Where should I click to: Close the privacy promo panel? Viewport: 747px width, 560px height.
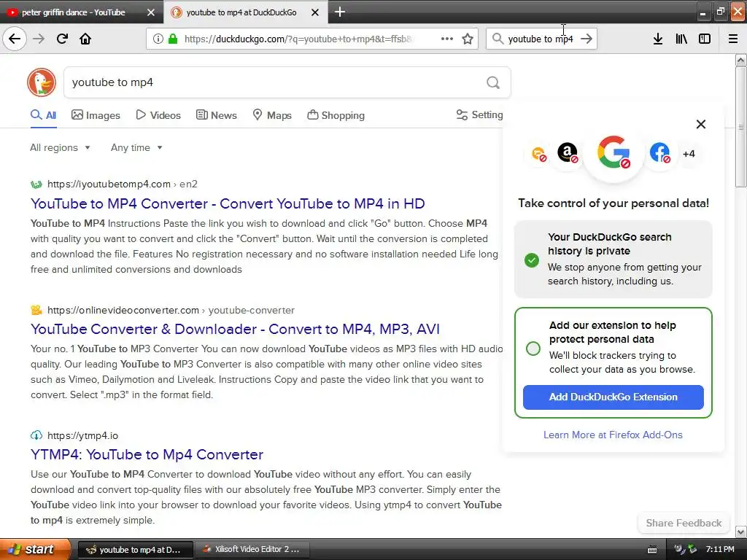701,124
